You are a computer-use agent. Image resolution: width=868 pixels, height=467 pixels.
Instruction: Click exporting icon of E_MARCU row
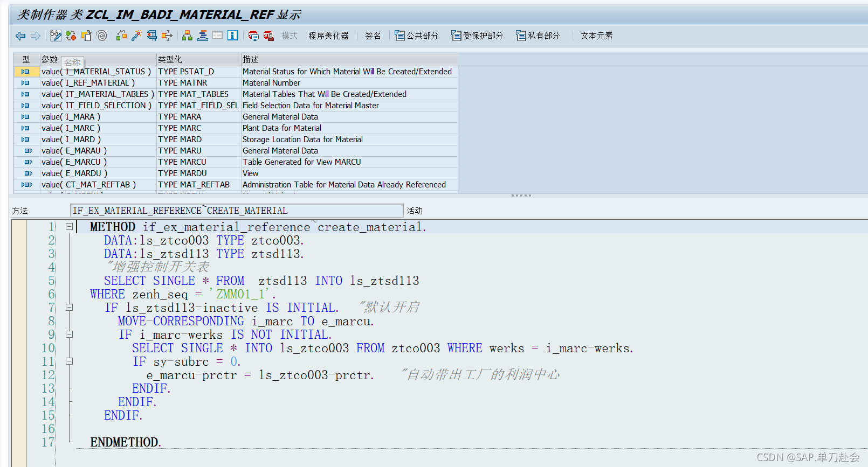click(28, 162)
